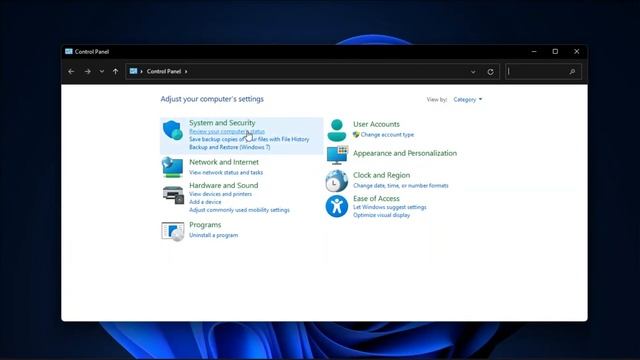Open Adjust commonly used mobility settings
The image size is (640, 360).
point(239,210)
